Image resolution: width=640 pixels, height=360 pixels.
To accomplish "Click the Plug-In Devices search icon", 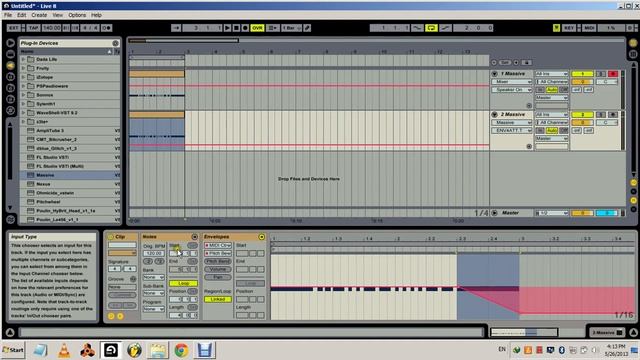I will [x=116, y=43].
